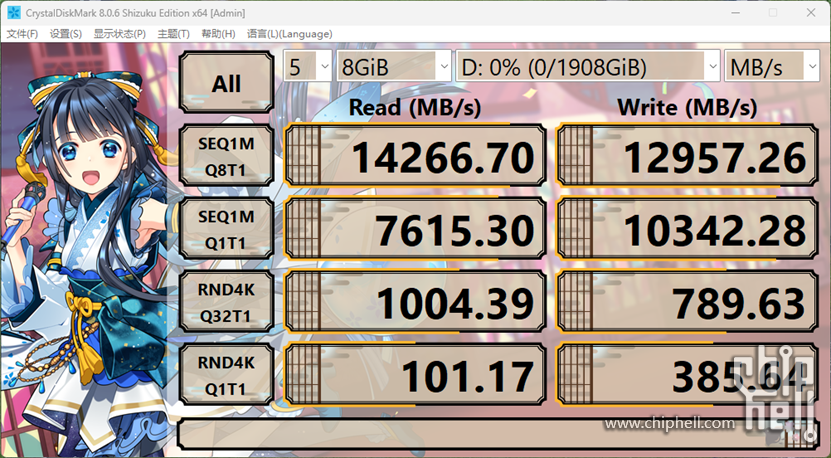Start the SEQ1M Q1T1 test
Screen dimensions: 831x458
pos(226,228)
